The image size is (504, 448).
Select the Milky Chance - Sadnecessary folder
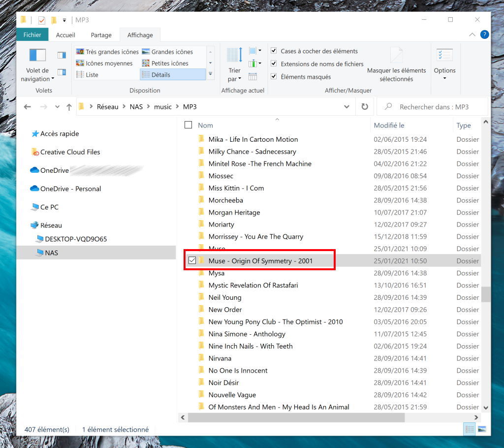point(252,152)
